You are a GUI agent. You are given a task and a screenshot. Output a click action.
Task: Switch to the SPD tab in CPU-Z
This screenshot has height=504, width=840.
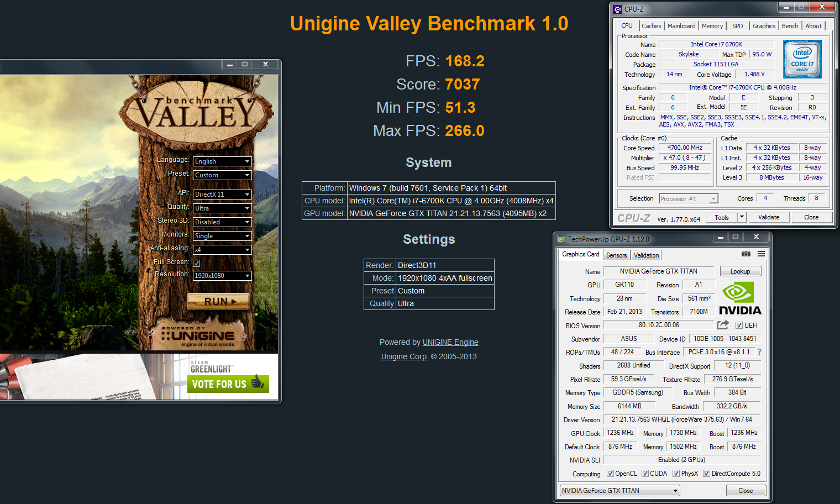[737, 26]
